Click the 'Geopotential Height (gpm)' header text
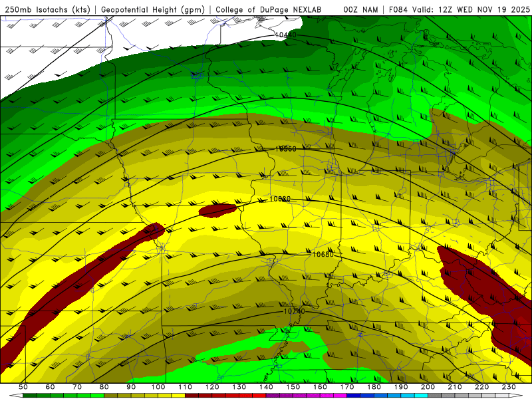 (153, 10)
